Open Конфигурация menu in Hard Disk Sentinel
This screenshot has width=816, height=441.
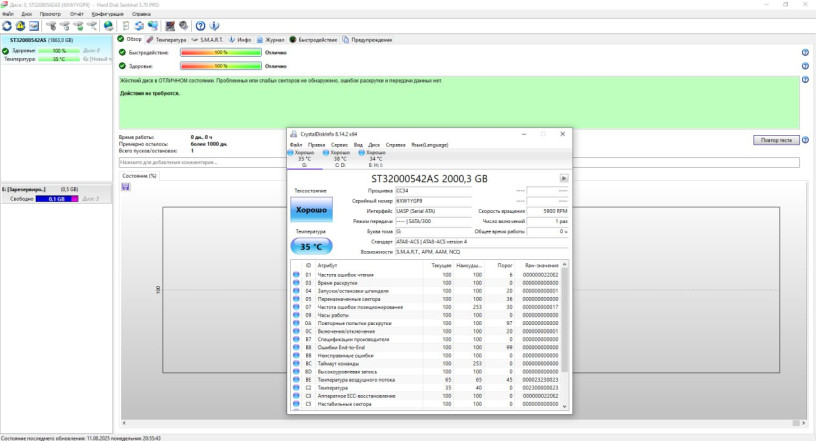pos(107,14)
